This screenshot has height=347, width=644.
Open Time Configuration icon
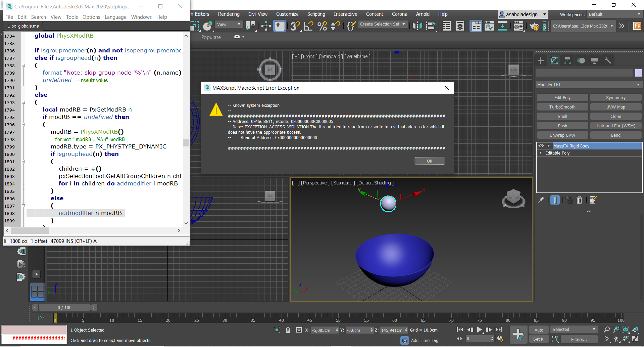500,339
